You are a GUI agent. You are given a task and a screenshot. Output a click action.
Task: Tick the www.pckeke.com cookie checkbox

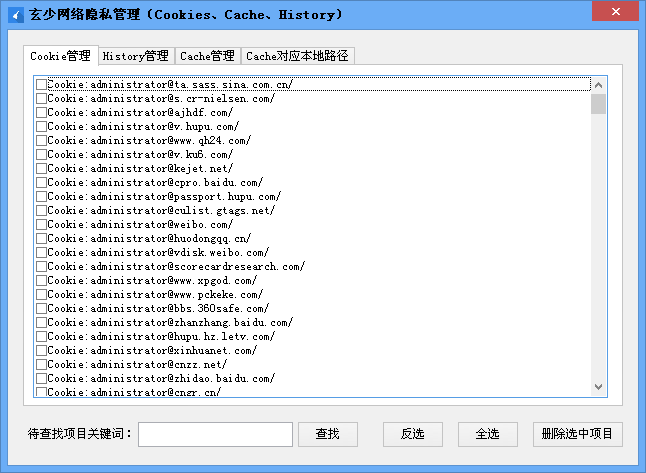(41, 295)
